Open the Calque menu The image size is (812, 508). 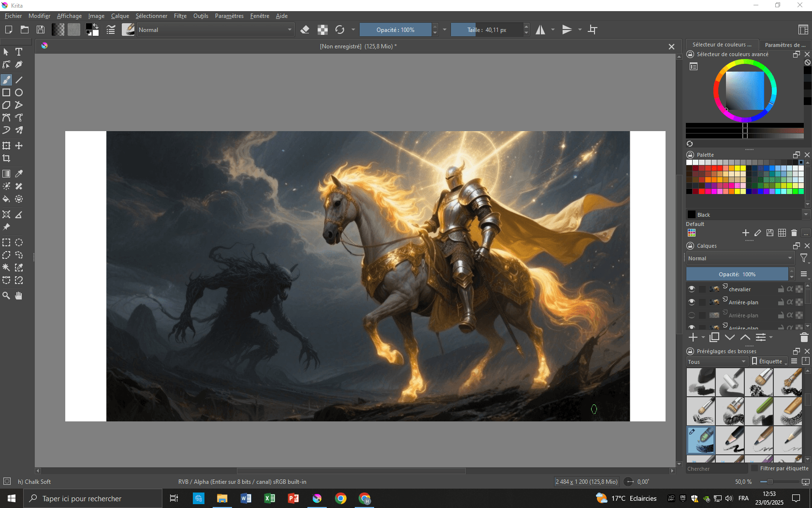point(120,16)
